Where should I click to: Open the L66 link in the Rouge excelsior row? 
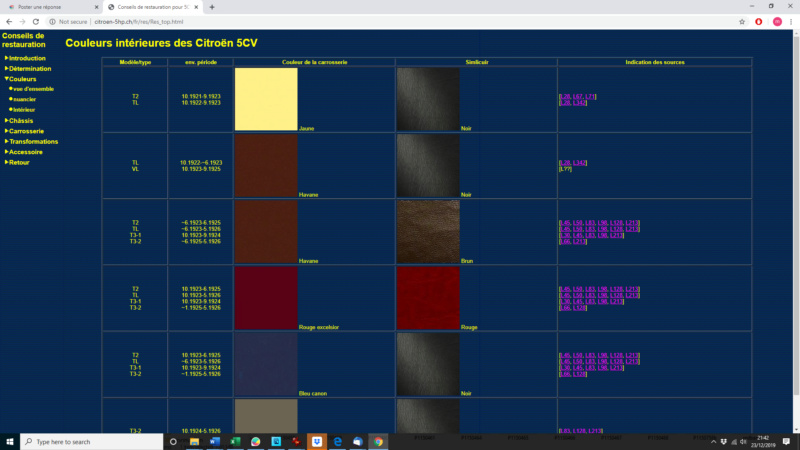565,308
